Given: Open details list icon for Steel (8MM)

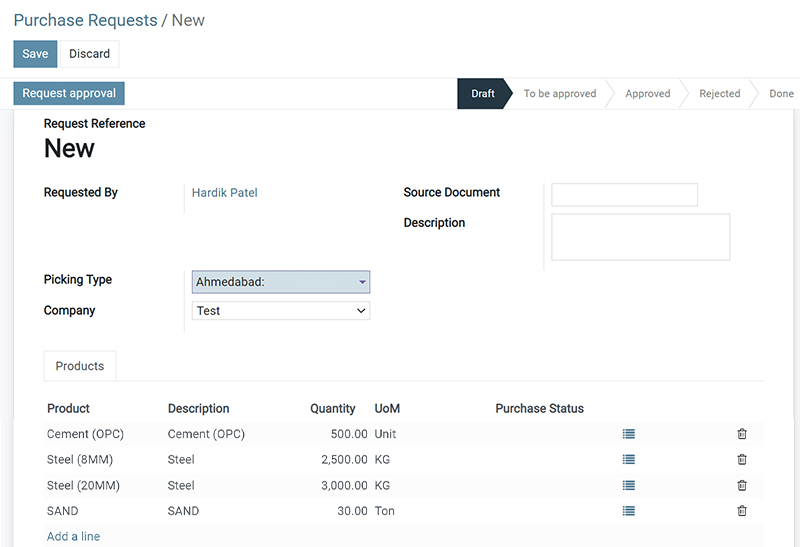Looking at the screenshot, I should coord(629,459).
